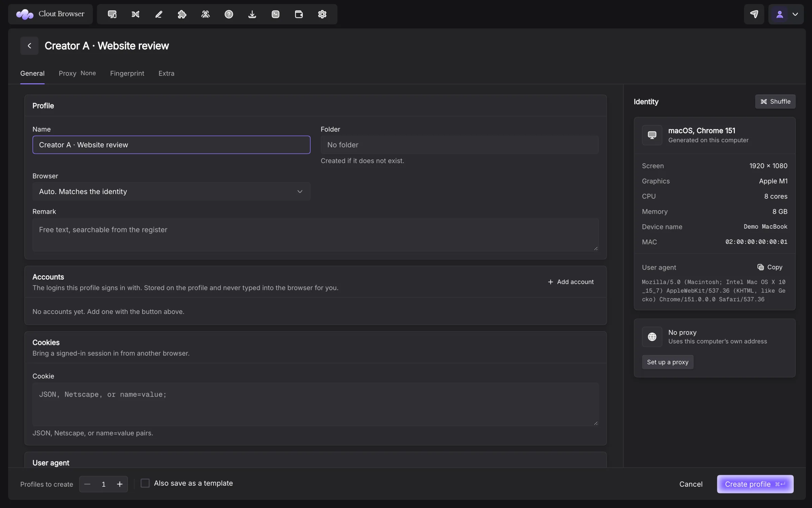The width and height of the screenshot is (812, 508).
Task: Shuffle the identity
Action: 775,102
